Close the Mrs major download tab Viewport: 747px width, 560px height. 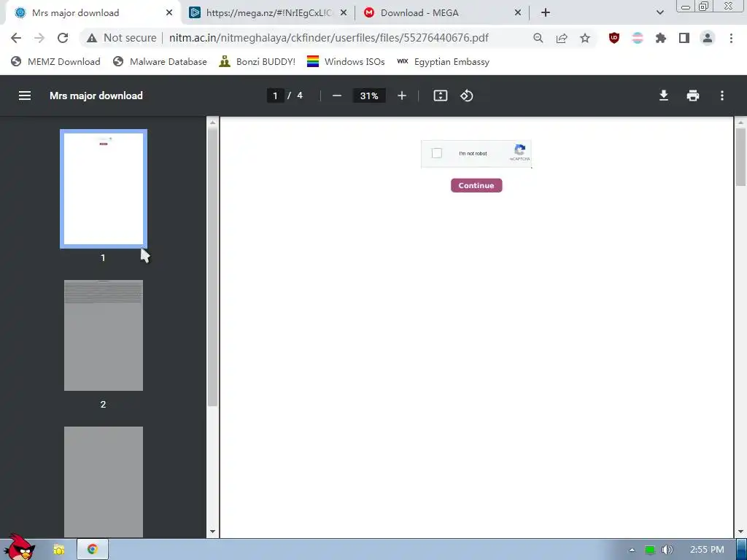(x=169, y=13)
